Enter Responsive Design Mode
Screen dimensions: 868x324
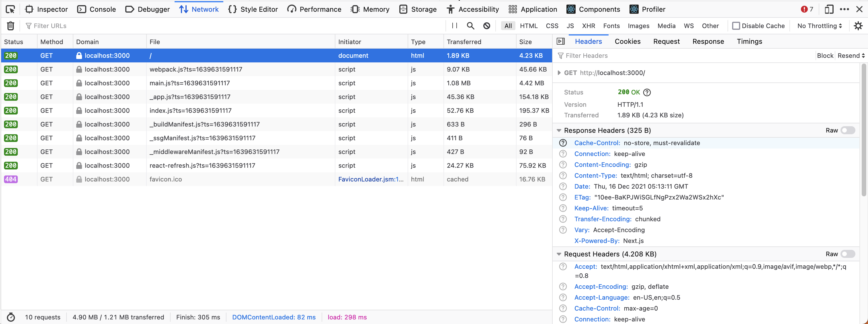point(829,9)
